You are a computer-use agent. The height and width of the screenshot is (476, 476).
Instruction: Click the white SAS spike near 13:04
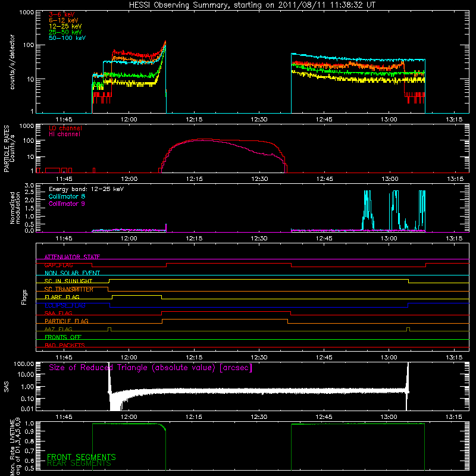(x=408, y=386)
